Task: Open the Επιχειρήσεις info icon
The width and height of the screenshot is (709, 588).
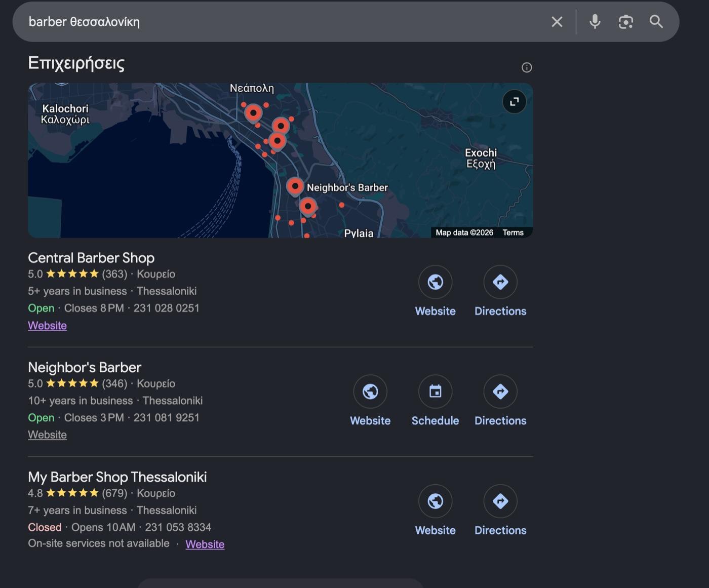Action: click(527, 67)
